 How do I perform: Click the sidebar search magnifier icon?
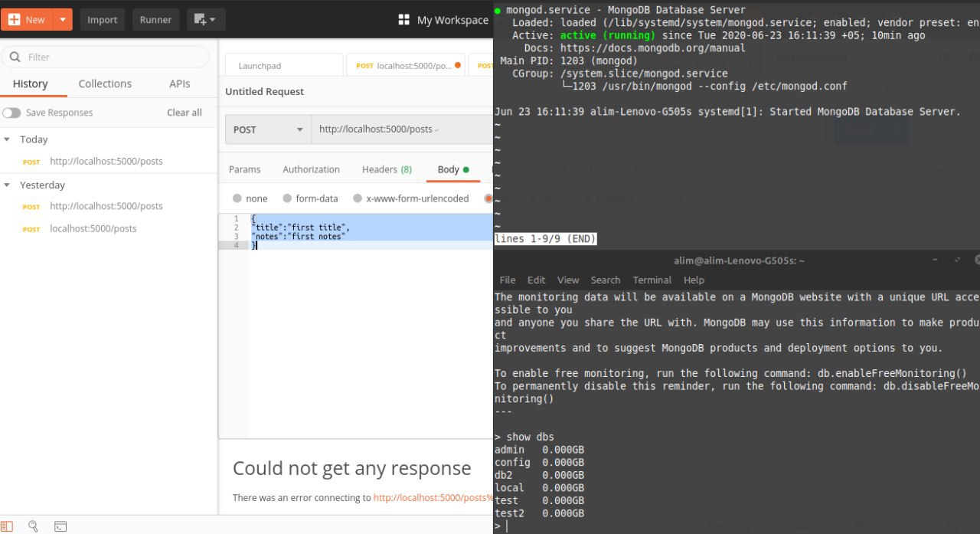pos(15,57)
